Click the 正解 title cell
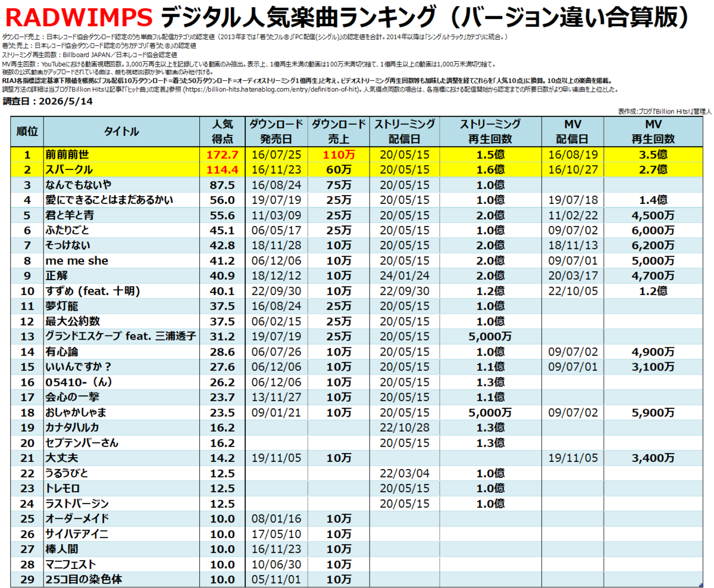714x588 pixels. click(x=123, y=275)
